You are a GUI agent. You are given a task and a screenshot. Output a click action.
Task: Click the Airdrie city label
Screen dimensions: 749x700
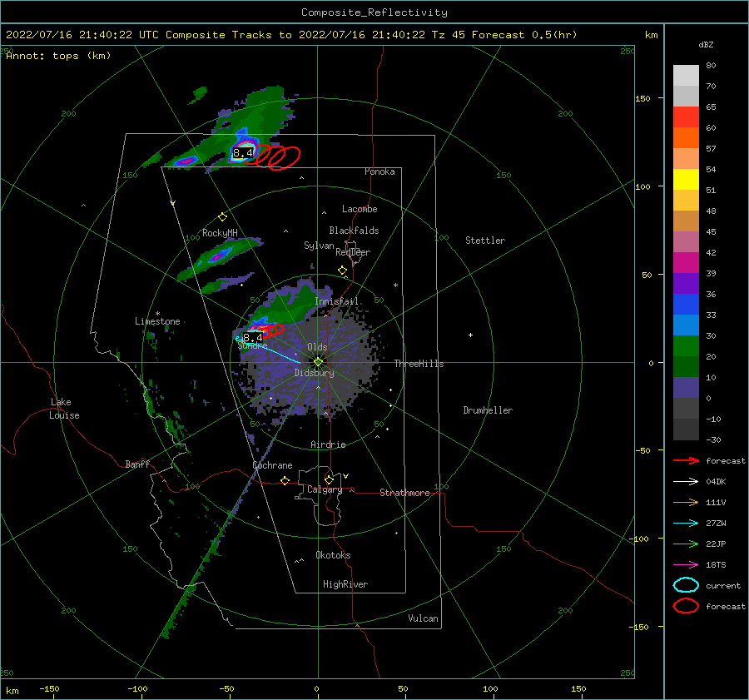tap(328, 444)
